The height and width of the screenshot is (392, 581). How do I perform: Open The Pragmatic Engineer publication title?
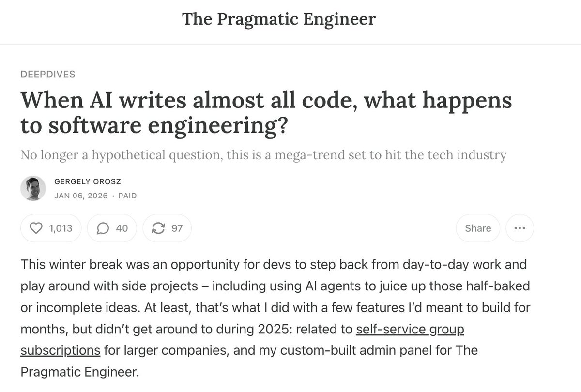[x=279, y=19]
